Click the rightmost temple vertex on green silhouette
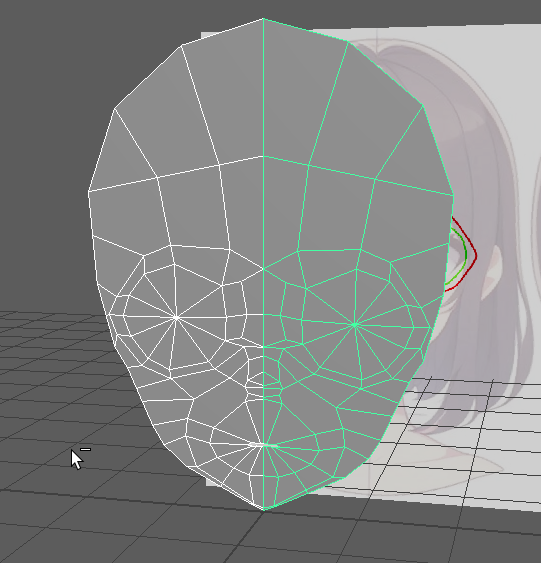Screen dimensions: 541x563 453,195
